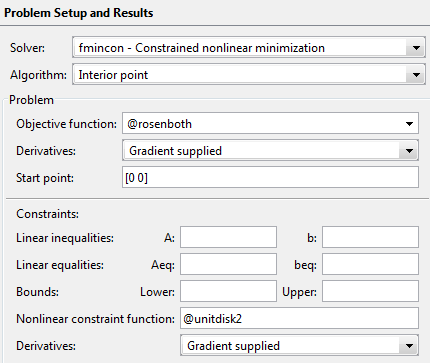Click the linear inequalities b field
The image size is (430, 363).
tap(370, 237)
